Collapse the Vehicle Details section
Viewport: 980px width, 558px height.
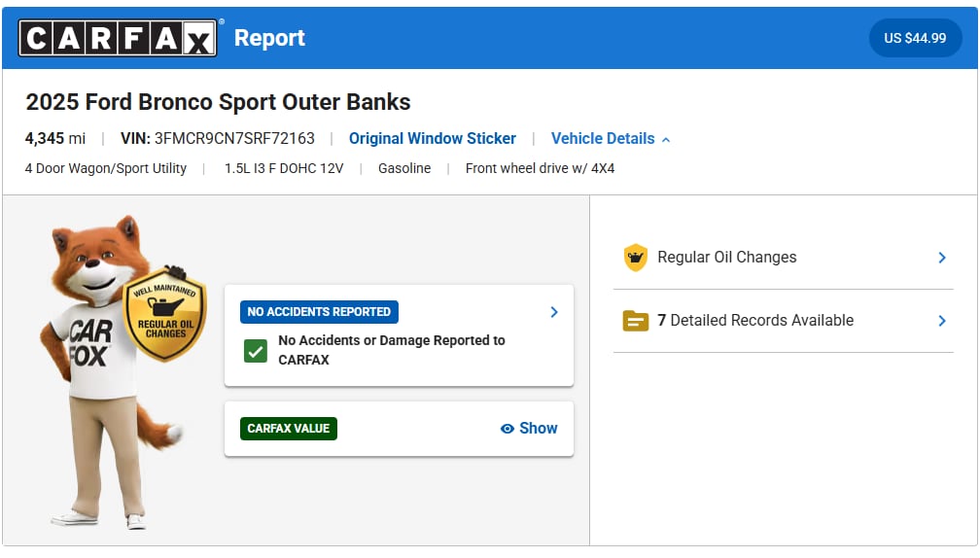tap(610, 138)
